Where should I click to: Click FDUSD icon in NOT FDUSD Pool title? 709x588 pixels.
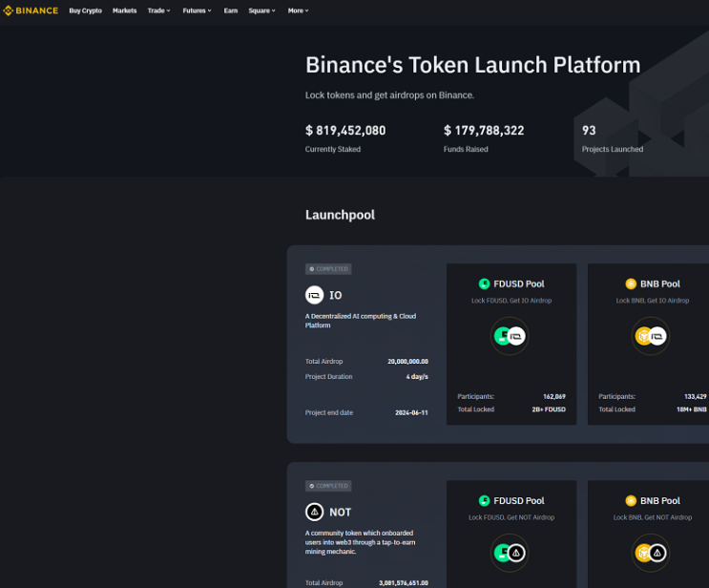click(x=484, y=501)
